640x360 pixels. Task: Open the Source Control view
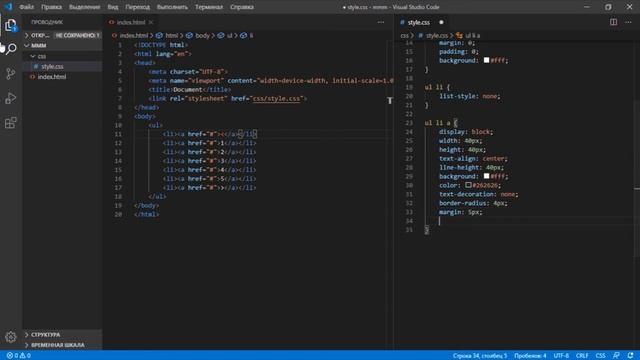11,73
